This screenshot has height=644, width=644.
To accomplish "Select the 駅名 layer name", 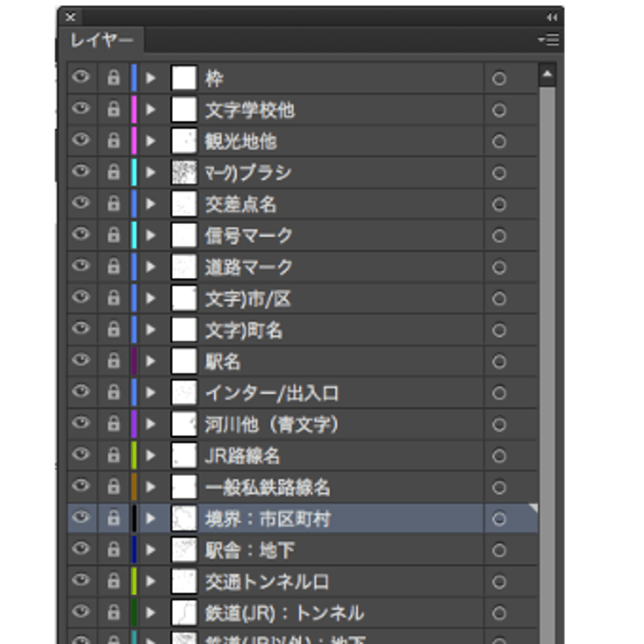I will pos(223,362).
